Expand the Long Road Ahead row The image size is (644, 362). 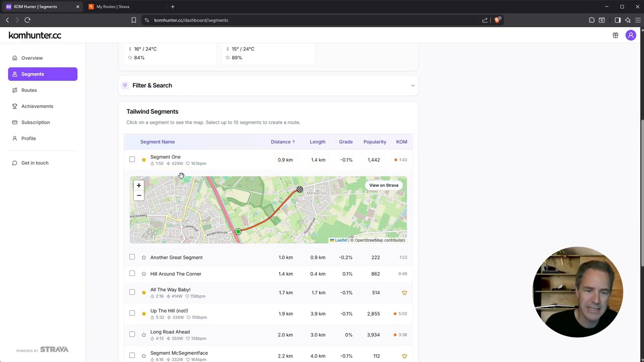click(x=268, y=335)
